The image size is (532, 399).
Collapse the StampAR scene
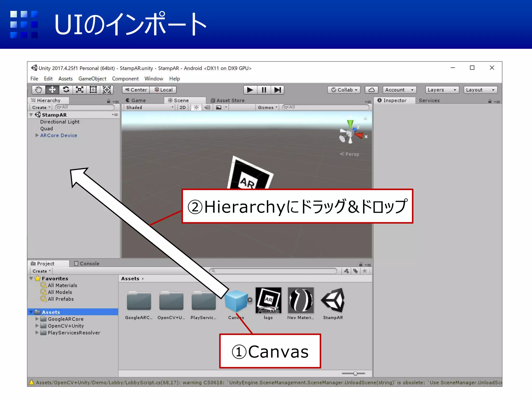(x=31, y=115)
